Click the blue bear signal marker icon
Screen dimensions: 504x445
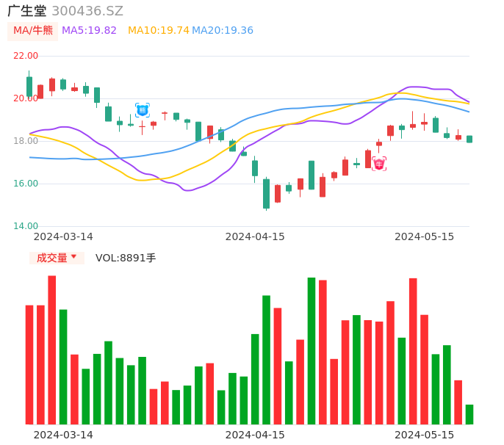tap(143, 110)
